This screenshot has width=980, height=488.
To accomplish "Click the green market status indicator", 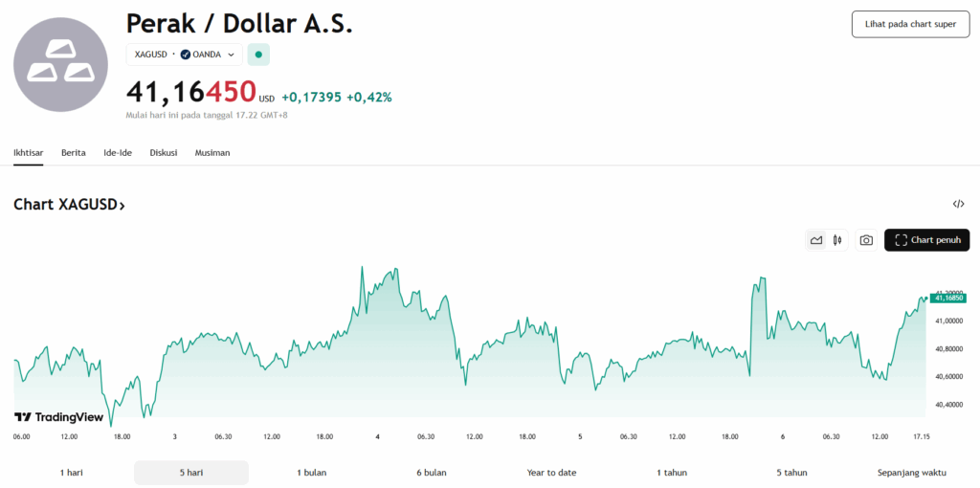I will point(258,55).
